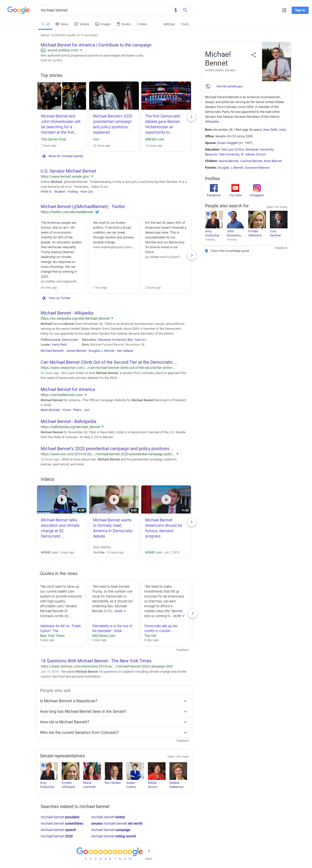
Task: Expand 'How long has Michael Bennet been in Senate'
Action: pos(114,711)
